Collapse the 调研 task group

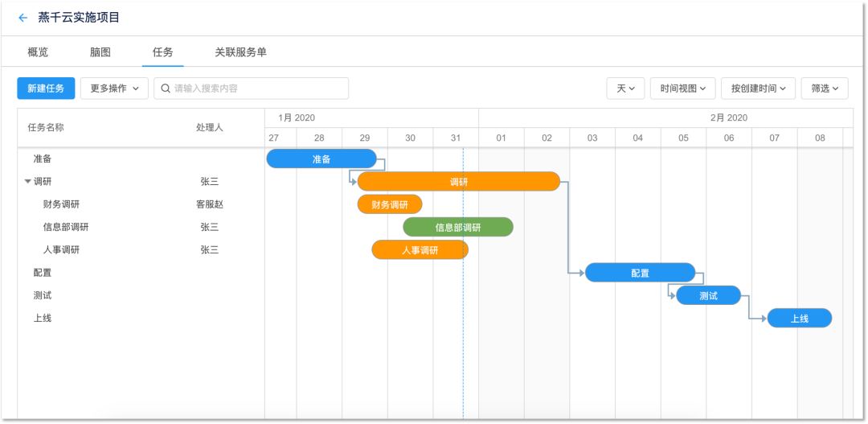pyautogui.click(x=28, y=182)
